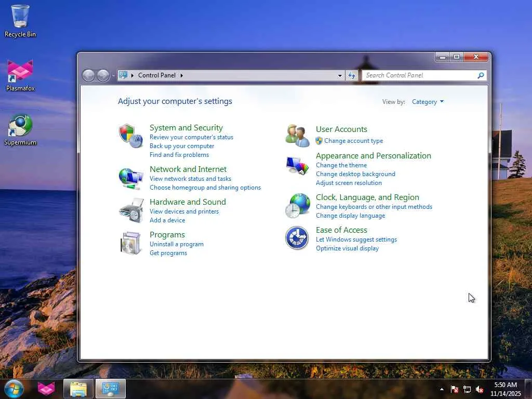Click the Action Center flag tray icon

[x=454, y=389]
